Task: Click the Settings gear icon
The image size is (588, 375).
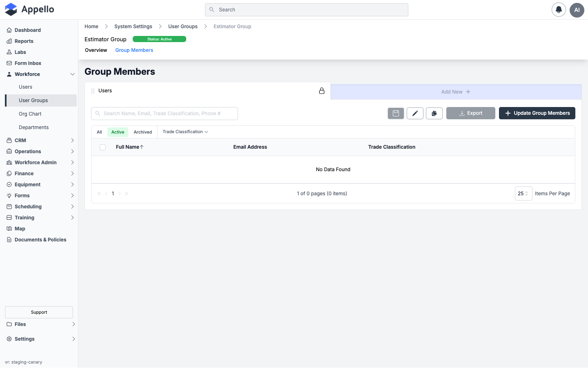Action: coord(9,339)
